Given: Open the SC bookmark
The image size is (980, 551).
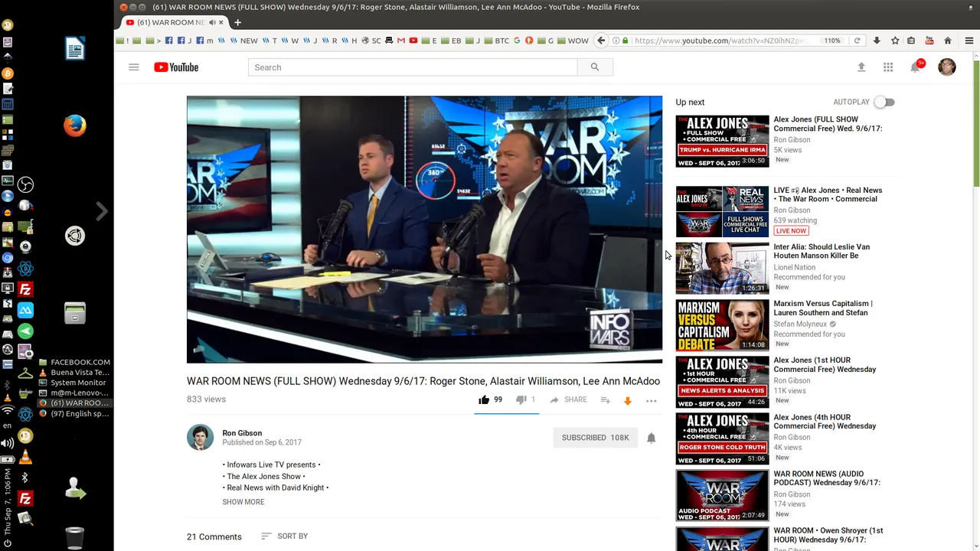Looking at the screenshot, I should pyautogui.click(x=371, y=41).
